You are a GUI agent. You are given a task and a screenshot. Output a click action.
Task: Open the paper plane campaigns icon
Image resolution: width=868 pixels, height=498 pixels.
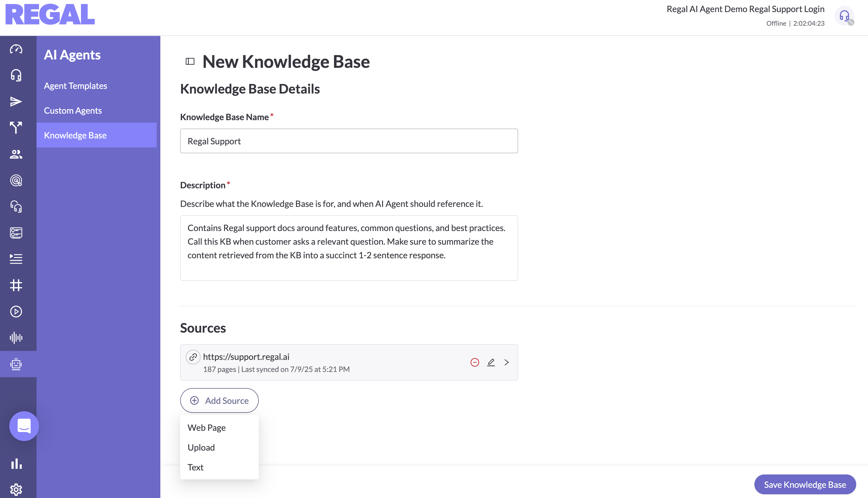point(16,102)
